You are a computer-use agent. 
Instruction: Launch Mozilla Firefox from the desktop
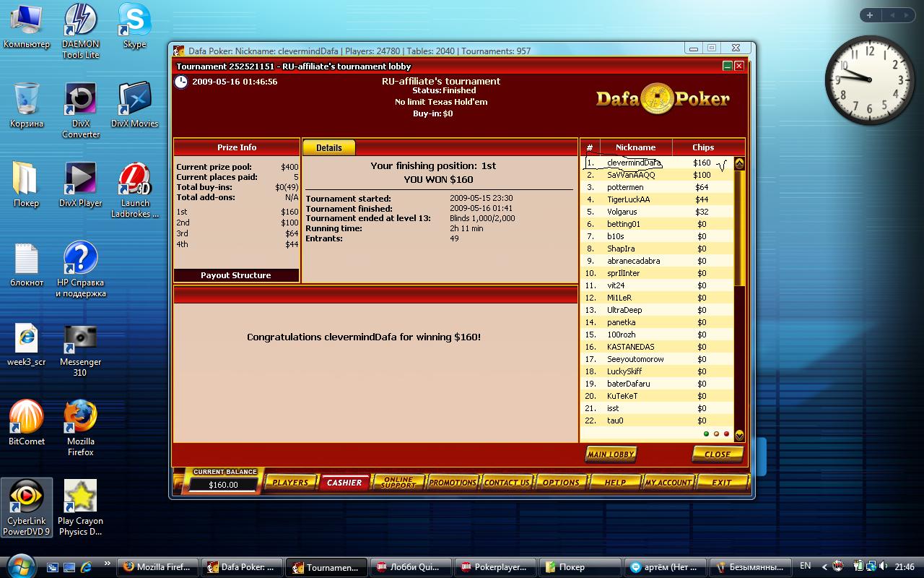(80, 417)
